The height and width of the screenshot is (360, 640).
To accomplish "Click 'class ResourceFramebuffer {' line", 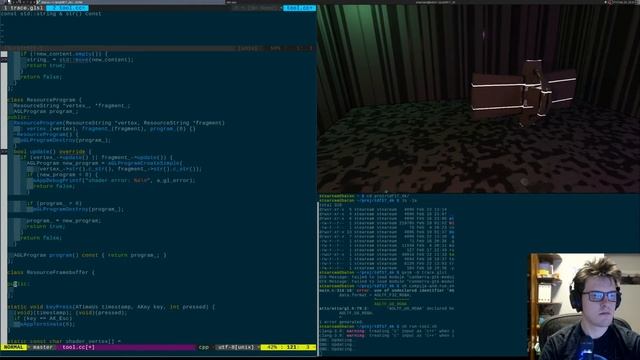I will 51,272.
